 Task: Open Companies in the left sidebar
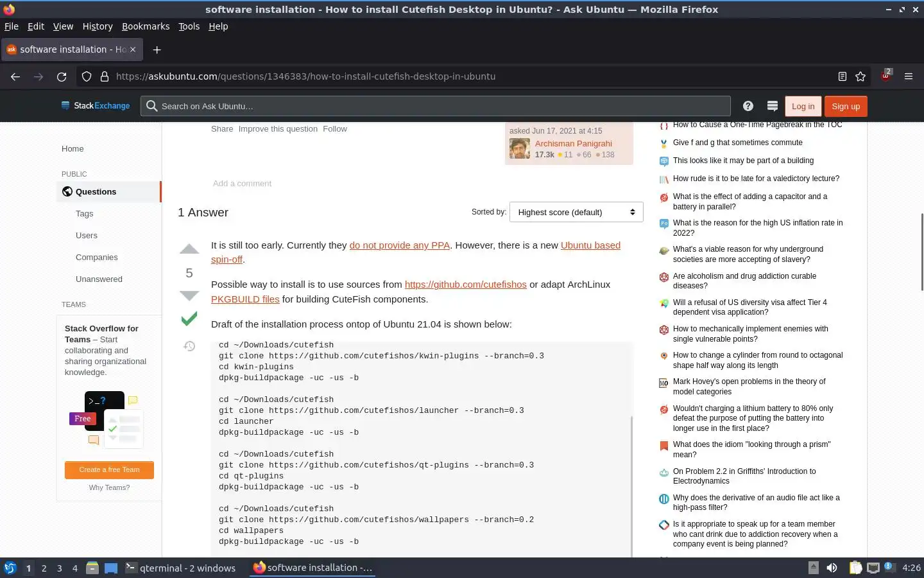[96, 258]
